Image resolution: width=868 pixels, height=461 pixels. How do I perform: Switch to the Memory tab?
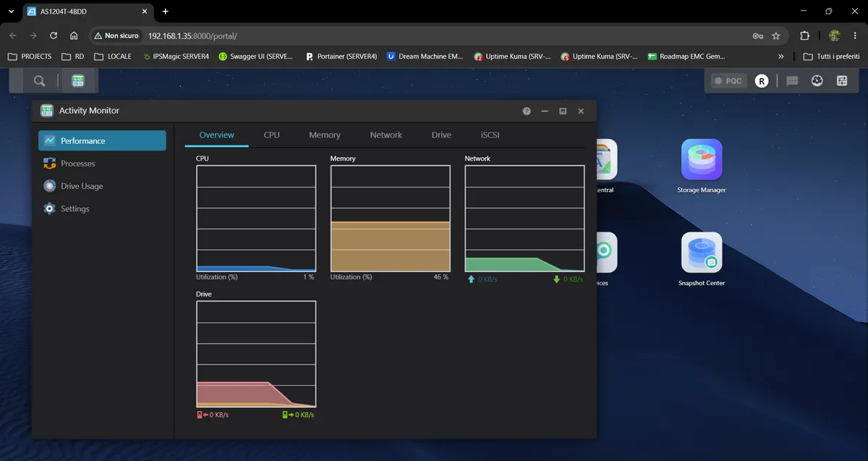[x=325, y=135]
